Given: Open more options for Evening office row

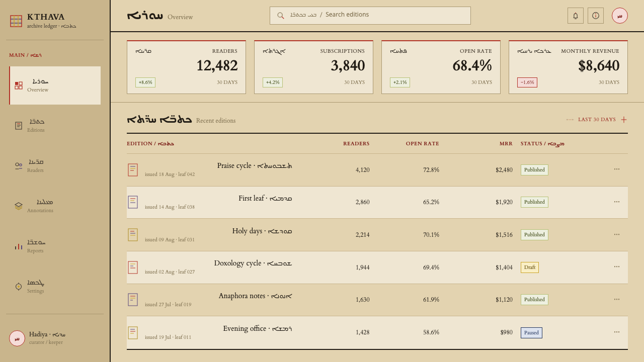Looking at the screenshot, I should pyautogui.click(x=617, y=332).
